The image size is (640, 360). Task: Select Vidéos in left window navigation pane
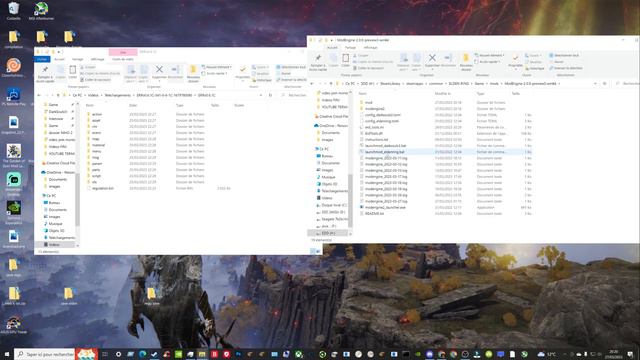(x=54, y=244)
